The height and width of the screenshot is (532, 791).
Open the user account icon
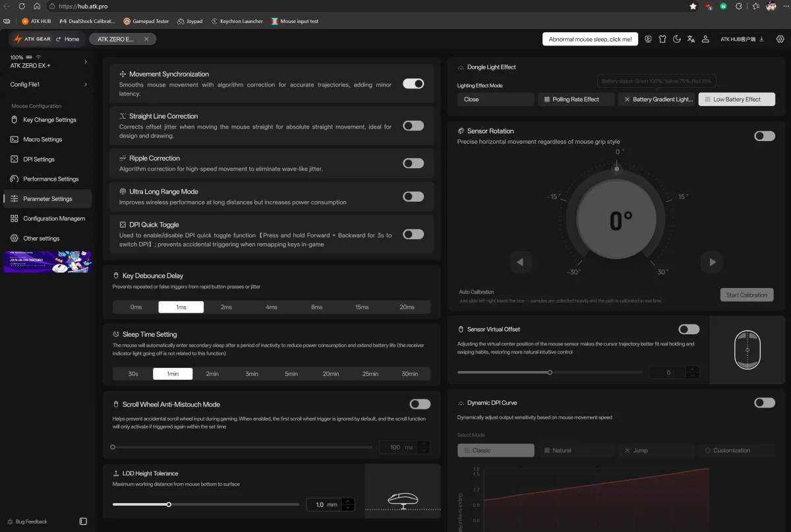(x=705, y=39)
